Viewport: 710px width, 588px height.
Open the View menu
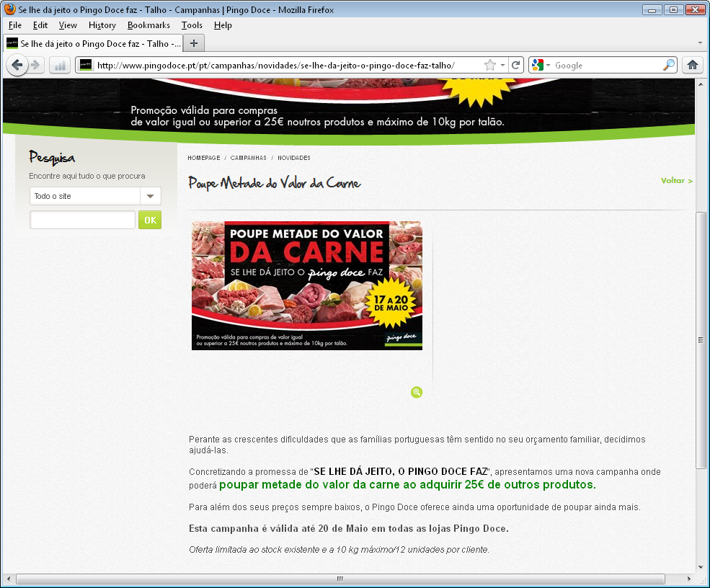(x=68, y=25)
